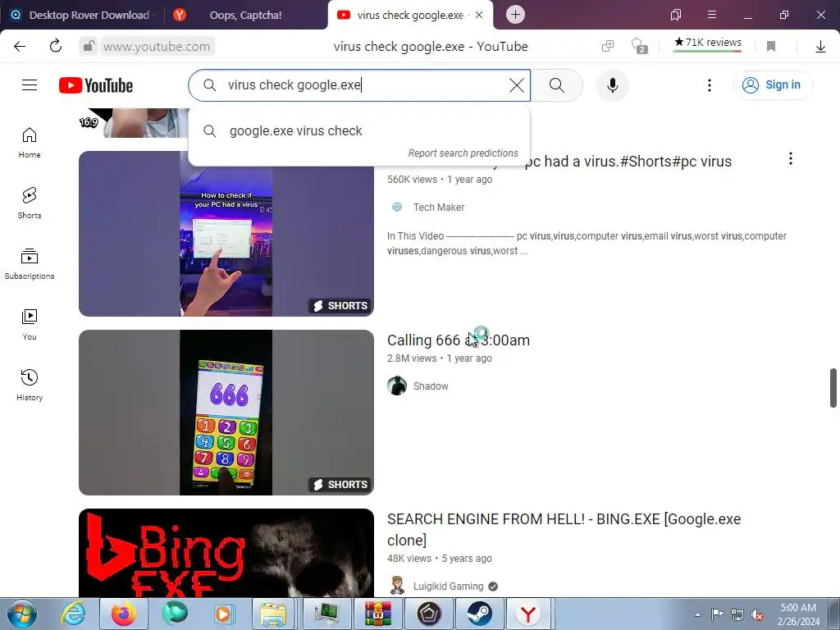The width and height of the screenshot is (840, 630).
Task: Open Steam from taskbar
Action: (479, 614)
